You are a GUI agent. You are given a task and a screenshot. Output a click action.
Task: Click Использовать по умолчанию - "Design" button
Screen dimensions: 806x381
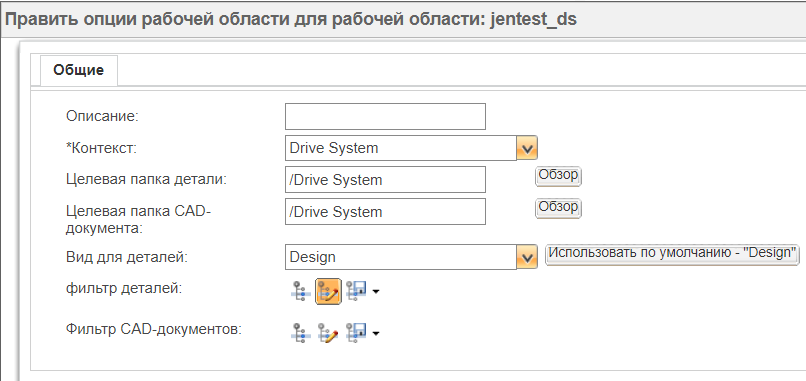click(x=672, y=254)
